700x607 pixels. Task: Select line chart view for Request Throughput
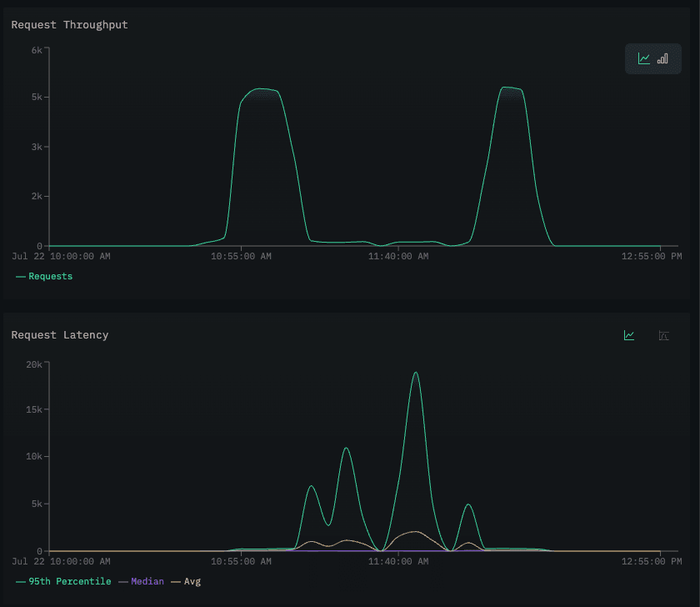[643, 58]
